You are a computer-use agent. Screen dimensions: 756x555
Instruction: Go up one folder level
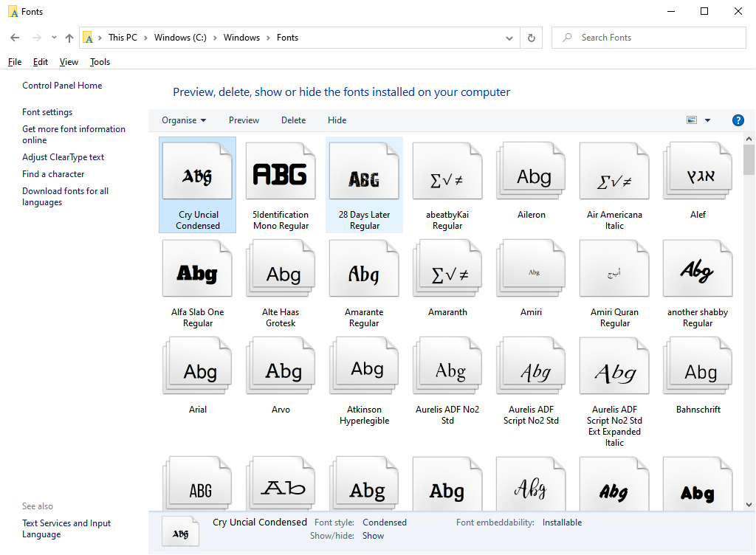[69, 38]
